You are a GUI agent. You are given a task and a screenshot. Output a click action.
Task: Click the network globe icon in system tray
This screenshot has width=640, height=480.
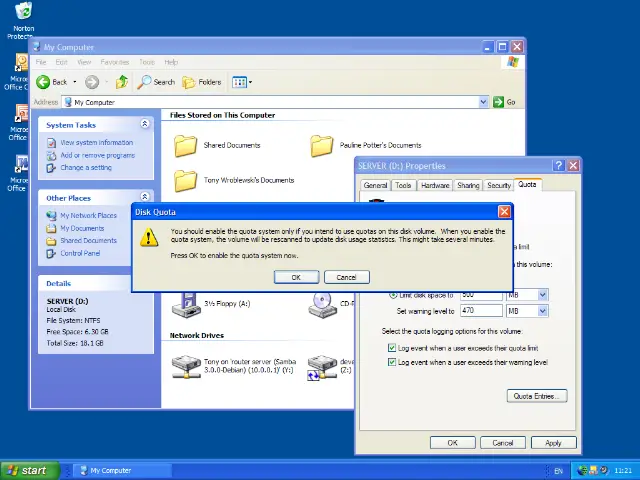click(x=583, y=471)
